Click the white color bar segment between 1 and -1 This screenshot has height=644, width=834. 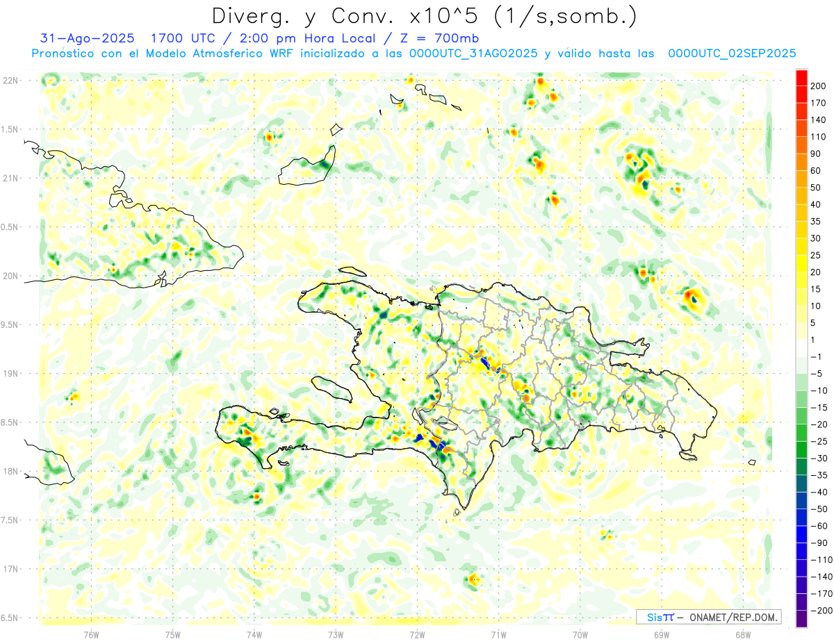click(801, 349)
